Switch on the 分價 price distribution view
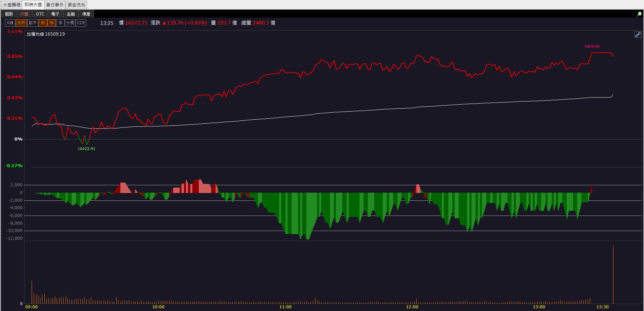 70,23
